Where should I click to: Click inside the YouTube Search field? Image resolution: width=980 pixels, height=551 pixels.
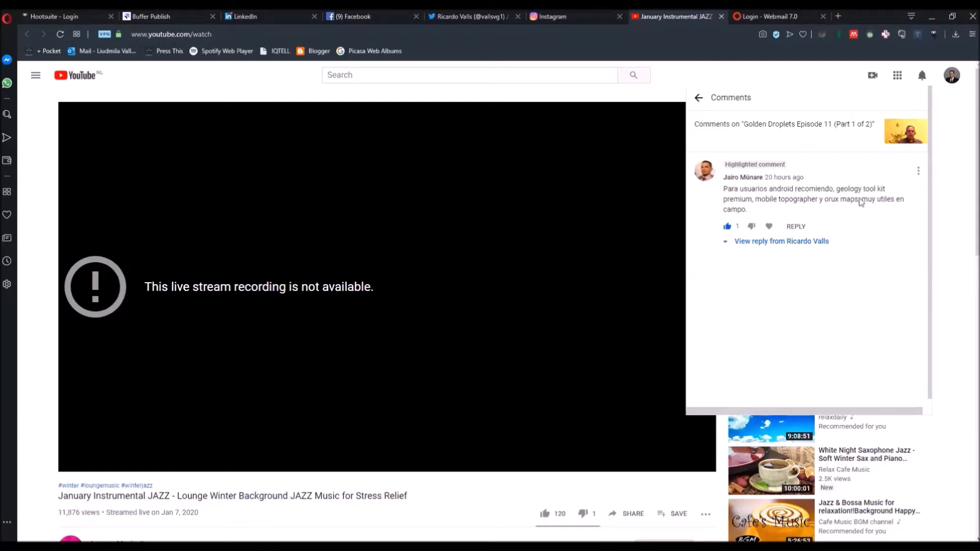[x=470, y=75]
